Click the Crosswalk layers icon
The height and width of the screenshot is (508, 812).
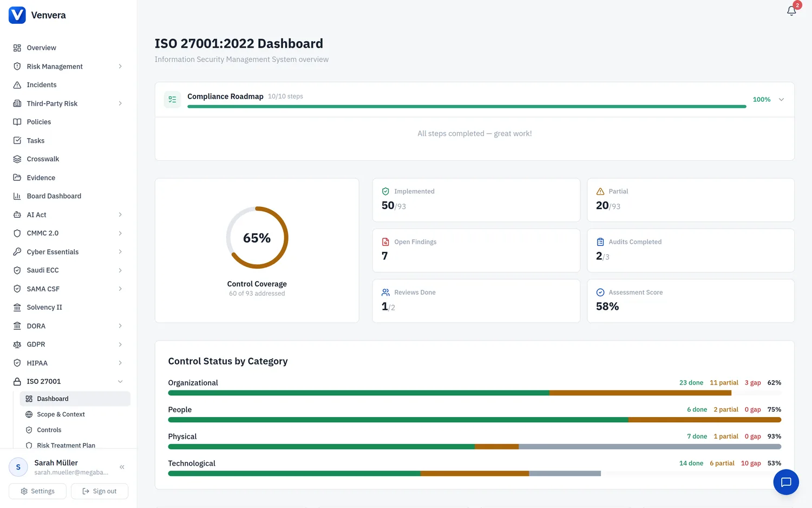[17, 159]
